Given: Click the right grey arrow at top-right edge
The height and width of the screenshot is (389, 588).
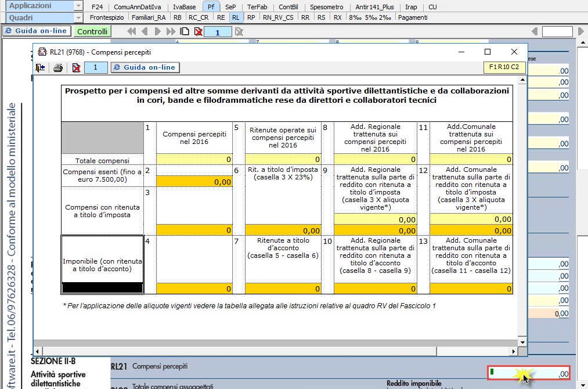Looking at the screenshot, I should 581,31.
